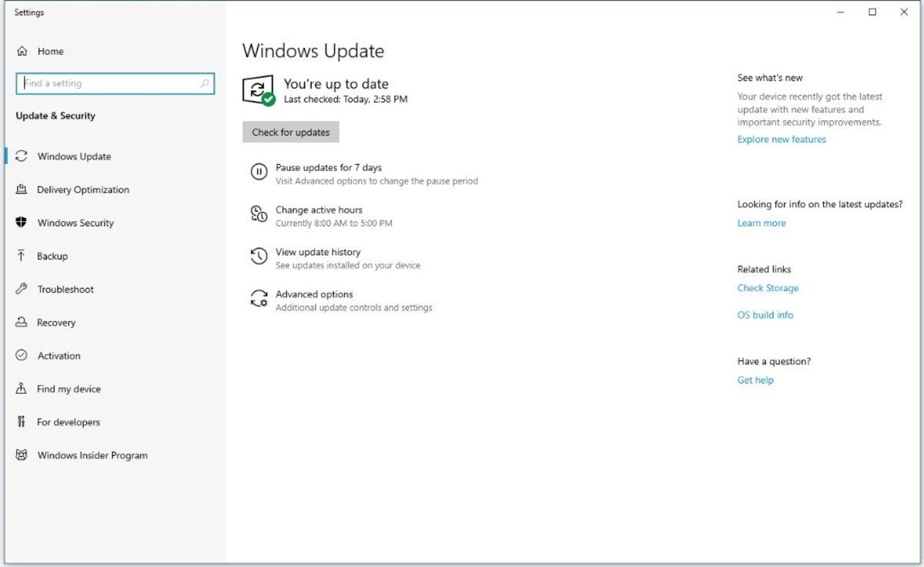Click the Change active hours clock icon
The image size is (924, 567).
coord(259,214)
